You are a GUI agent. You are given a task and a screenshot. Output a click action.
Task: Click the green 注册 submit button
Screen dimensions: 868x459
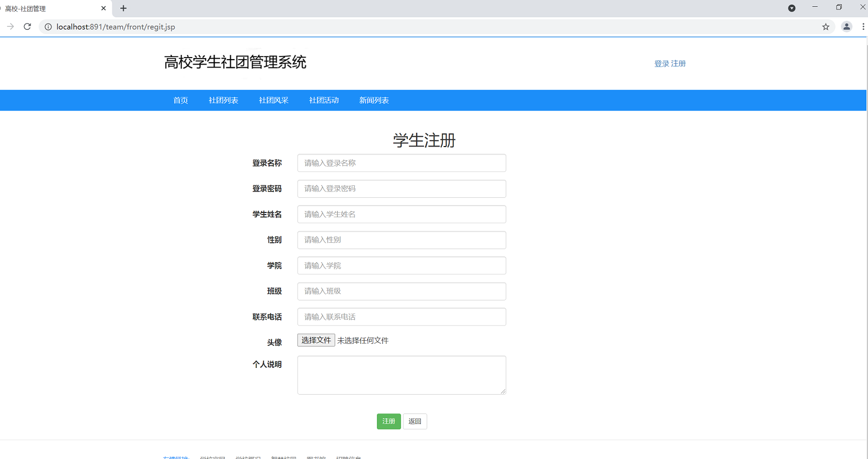pyautogui.click(x=389, y=421)
